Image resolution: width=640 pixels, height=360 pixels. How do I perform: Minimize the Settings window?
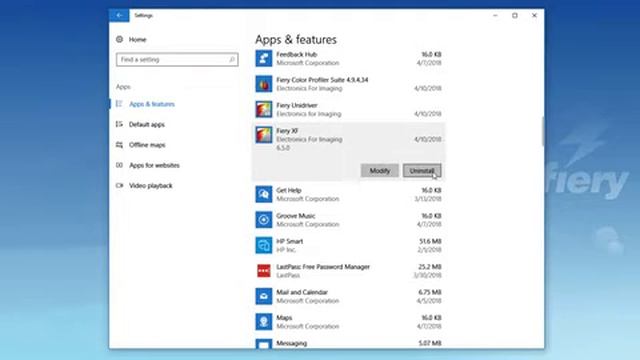495,15
